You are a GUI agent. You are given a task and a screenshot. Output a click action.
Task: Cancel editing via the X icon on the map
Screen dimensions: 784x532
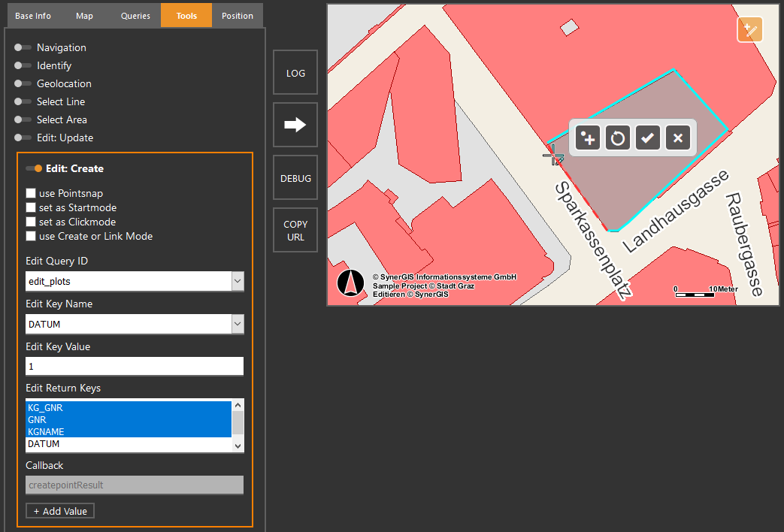tap(677, 138)
